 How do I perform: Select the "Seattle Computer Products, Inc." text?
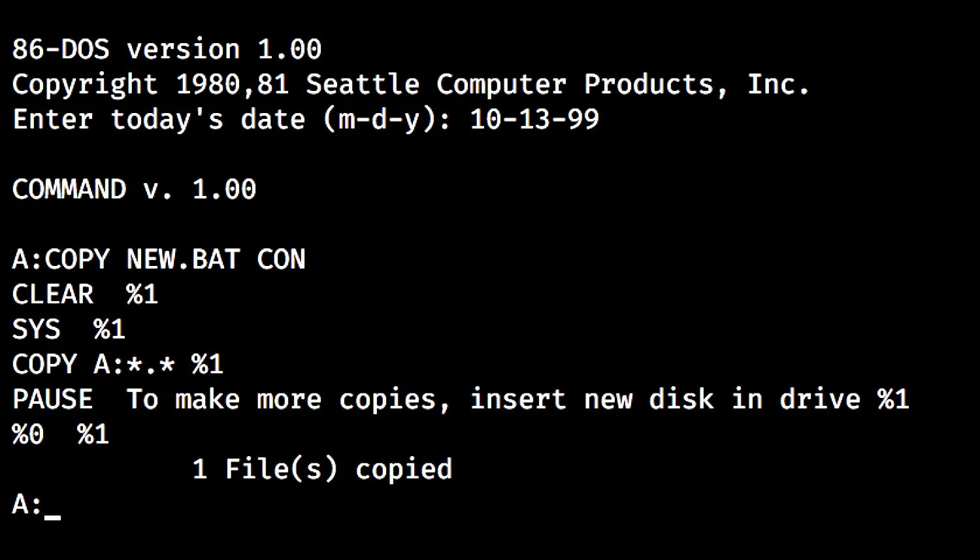(x=557, y=85)
